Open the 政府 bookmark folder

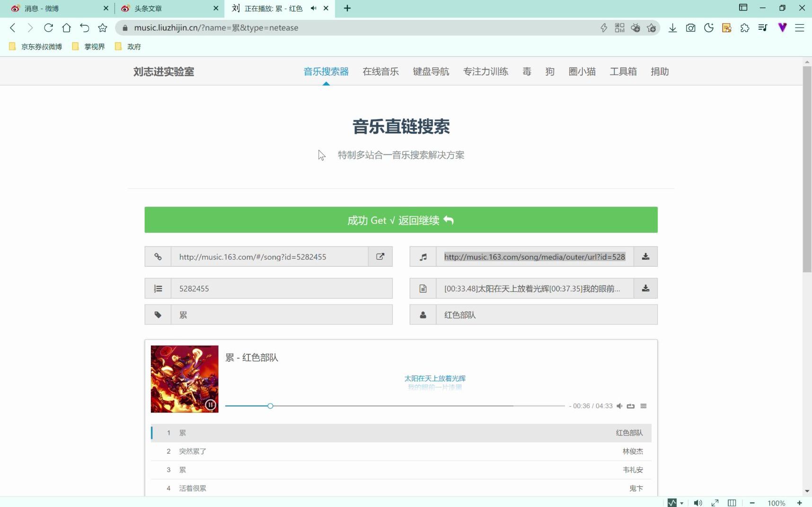pos(128,46)
